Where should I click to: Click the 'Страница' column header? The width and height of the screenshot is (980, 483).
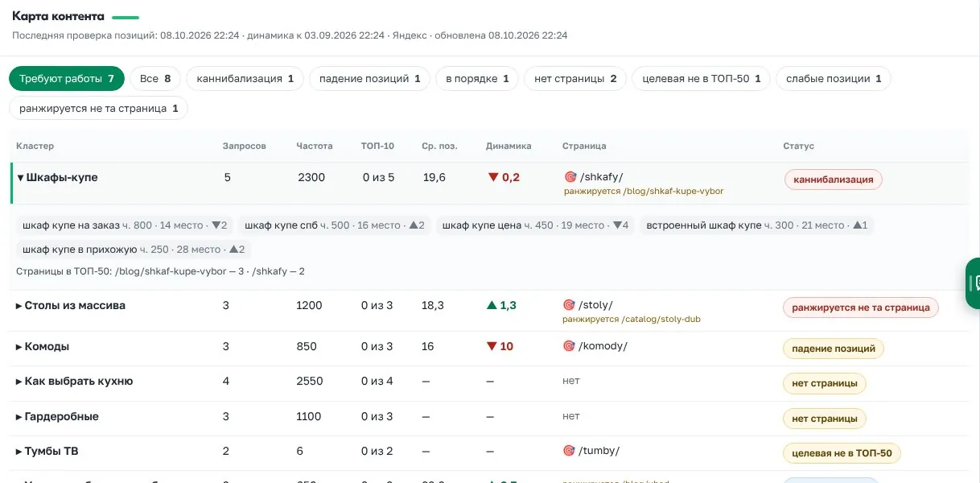coord(584,146)
